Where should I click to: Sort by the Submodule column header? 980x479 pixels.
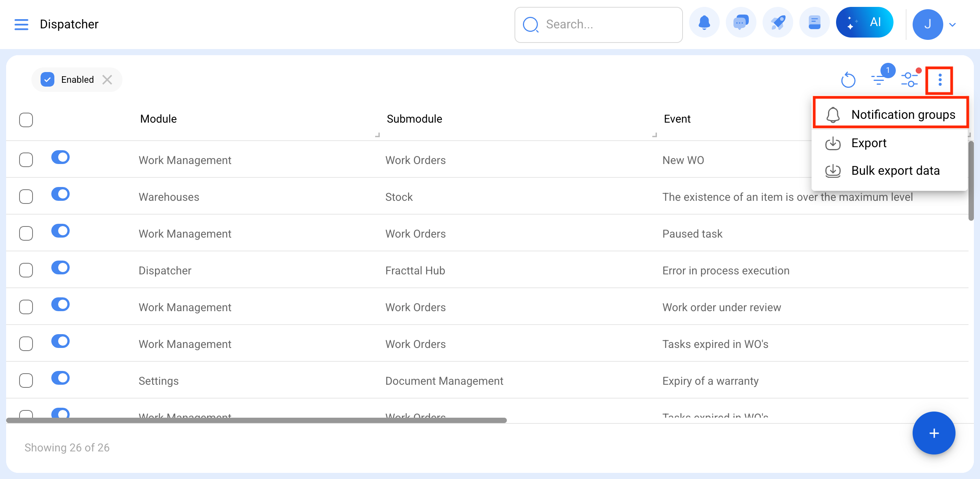click(x=414, y=119)
